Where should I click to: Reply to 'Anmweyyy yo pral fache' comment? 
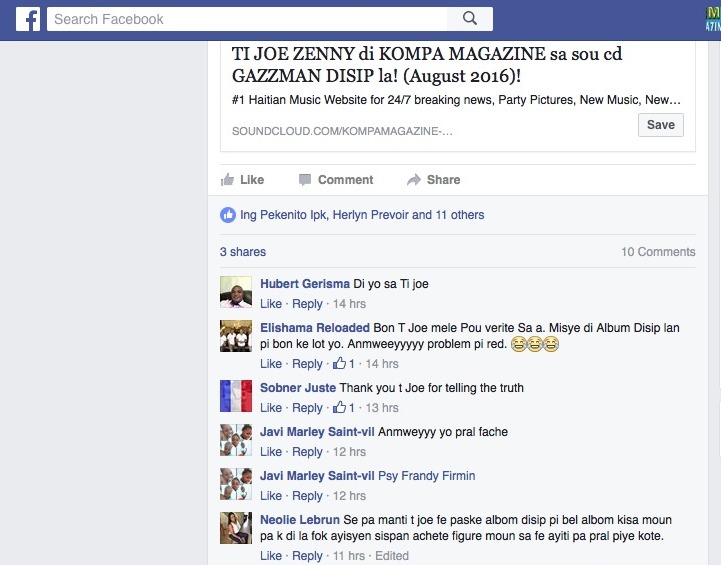pyautogui.click(x=307, y=452)
